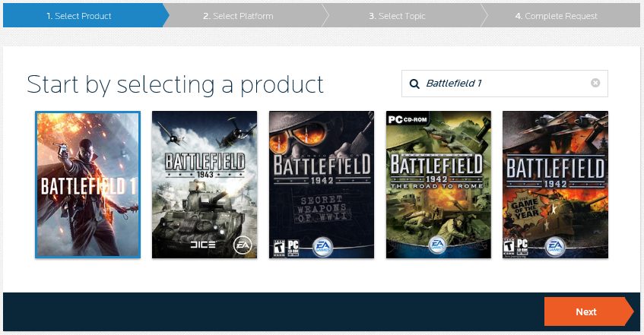Select the Battlefield 1 cover
Viewport: 644px width, 335px height.
tap(87, 185)
